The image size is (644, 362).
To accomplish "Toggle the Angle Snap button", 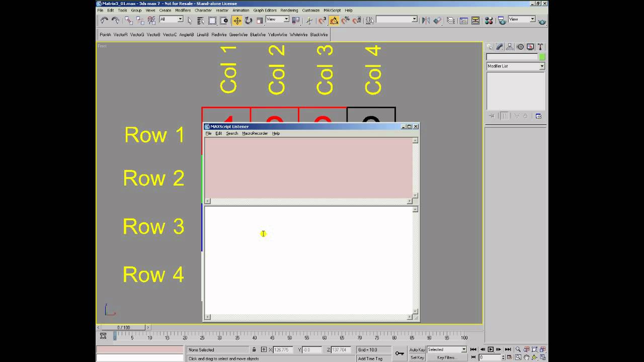I will 334,21.
